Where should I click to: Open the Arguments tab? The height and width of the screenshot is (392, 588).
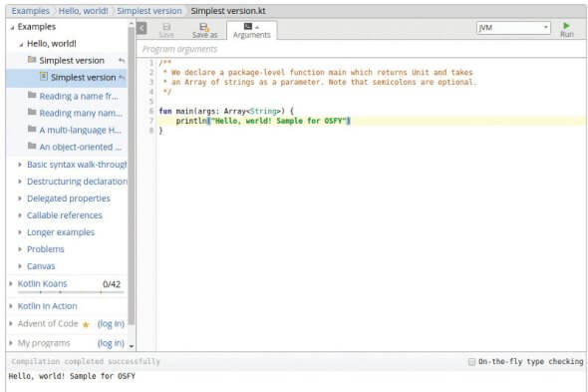pos(251,30)
